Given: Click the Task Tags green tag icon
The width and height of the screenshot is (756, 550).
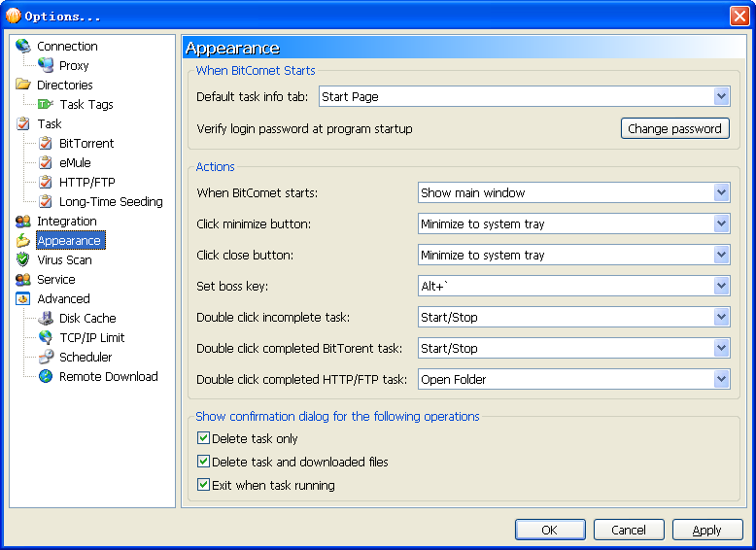Looking at the screenshot, I should (x=46, y=104).
